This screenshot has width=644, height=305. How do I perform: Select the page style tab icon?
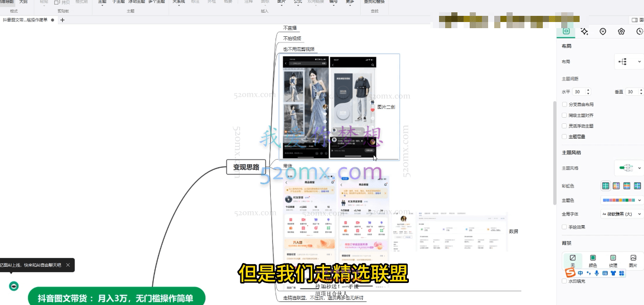566,32
